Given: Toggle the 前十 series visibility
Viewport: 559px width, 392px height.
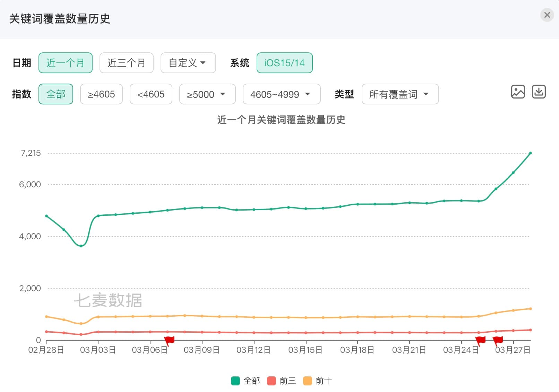Looking at the screenshot, I should tap(319, 381).
